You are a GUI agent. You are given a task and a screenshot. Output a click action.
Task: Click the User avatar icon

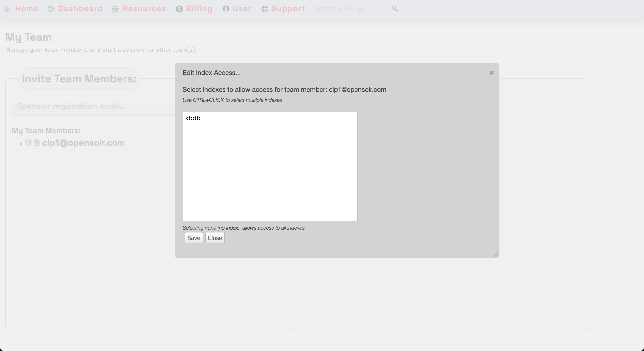pos(226,9)
